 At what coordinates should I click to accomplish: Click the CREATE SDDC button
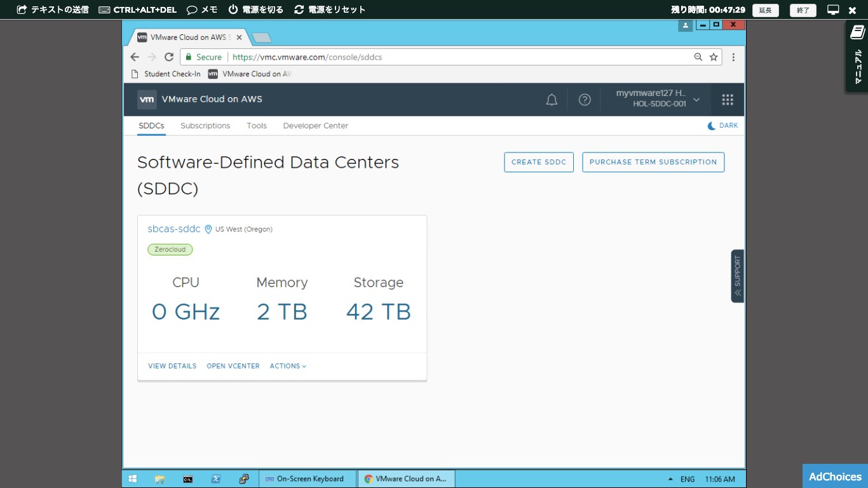point(539,162)
